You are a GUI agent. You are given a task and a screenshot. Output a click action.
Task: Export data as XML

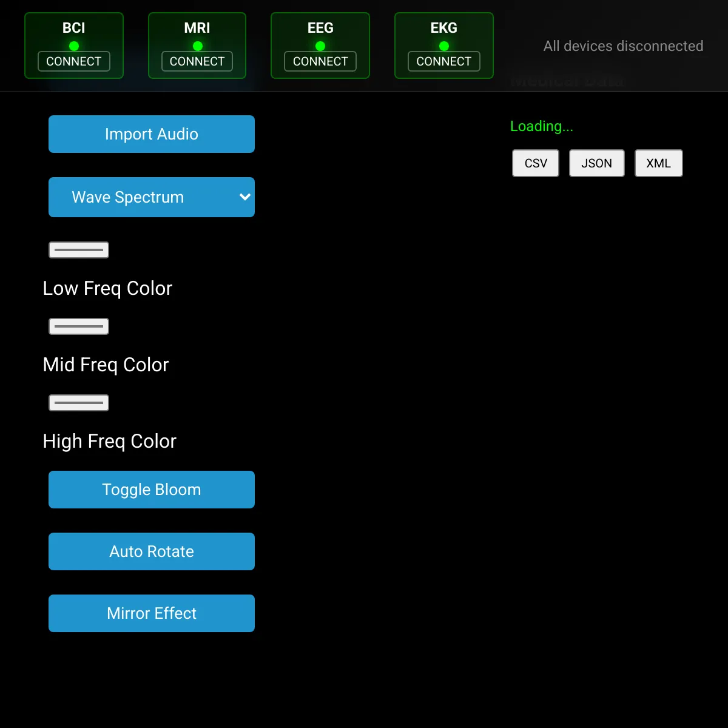coord(659,163)
